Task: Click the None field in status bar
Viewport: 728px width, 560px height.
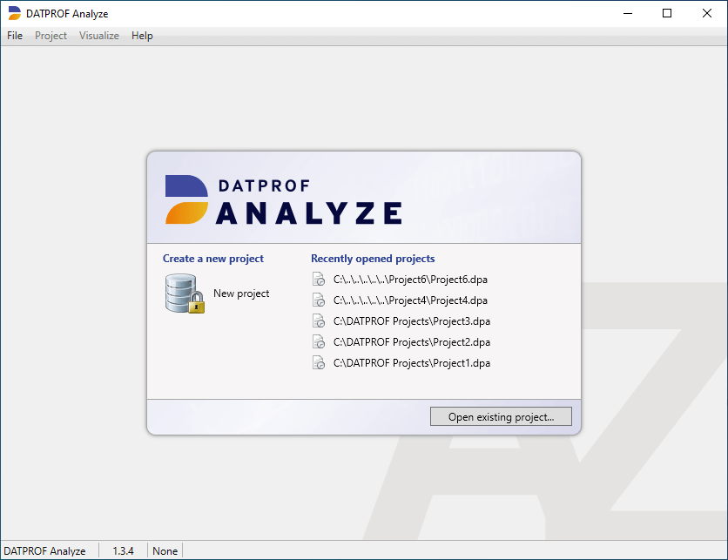Action: pyautogui.click(x=165, y=550)
